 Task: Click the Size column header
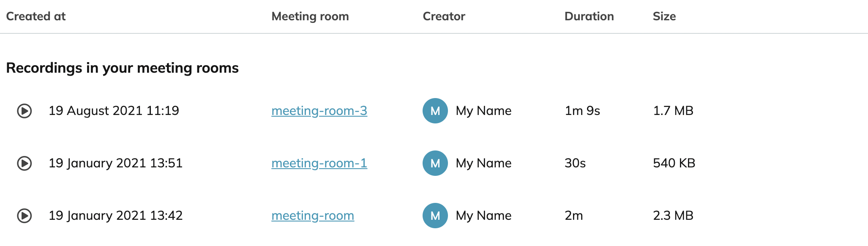coord(664,16)
